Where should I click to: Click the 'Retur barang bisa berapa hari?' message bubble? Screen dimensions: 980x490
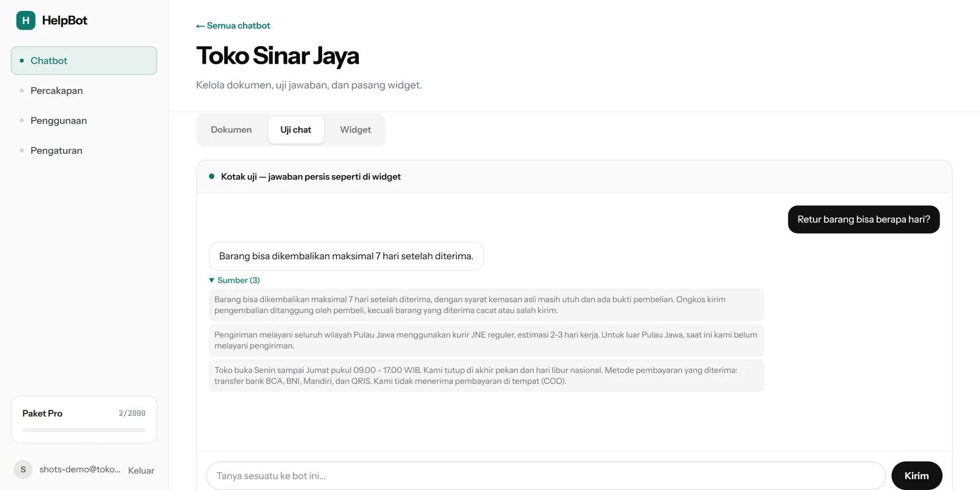click(864, 219)
